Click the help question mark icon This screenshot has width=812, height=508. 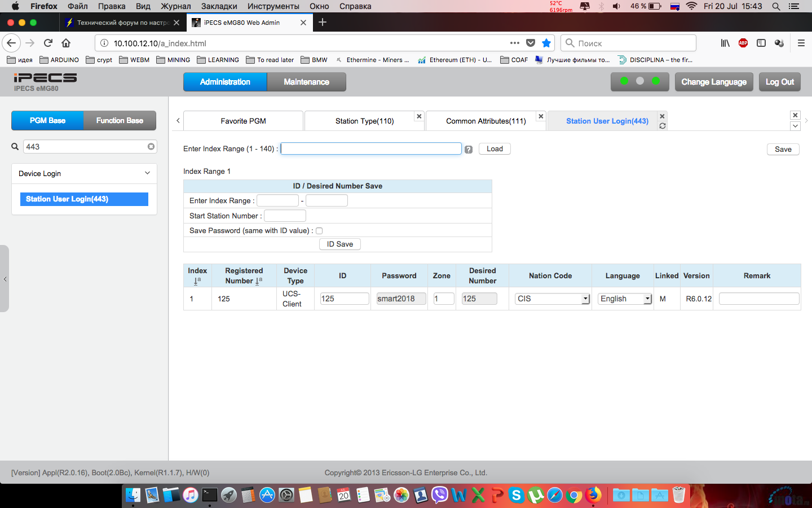point(468,150)
